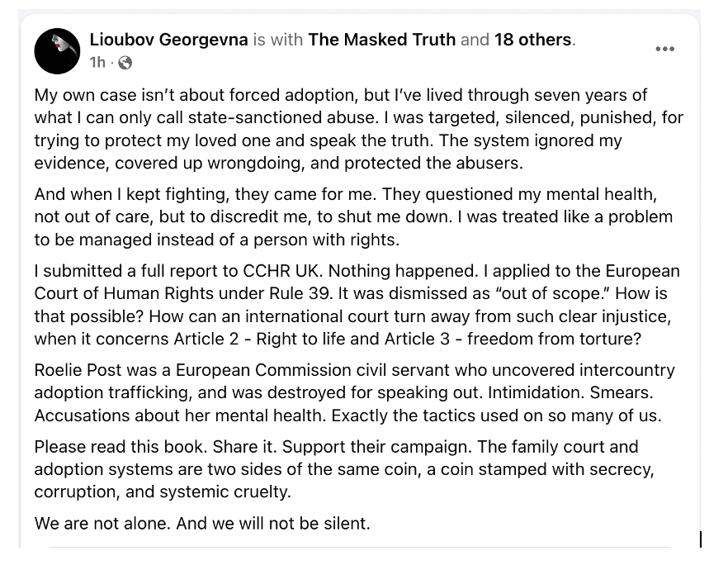
Task: Visit The Masked Truth tagged page
Action: 381,40
